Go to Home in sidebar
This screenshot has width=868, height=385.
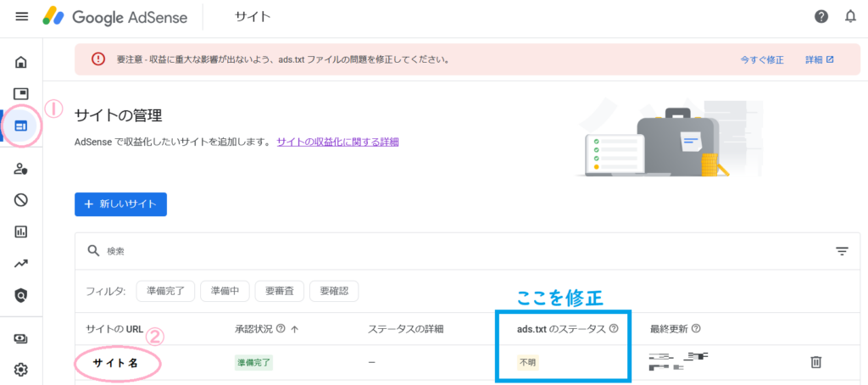pos(21,62)
